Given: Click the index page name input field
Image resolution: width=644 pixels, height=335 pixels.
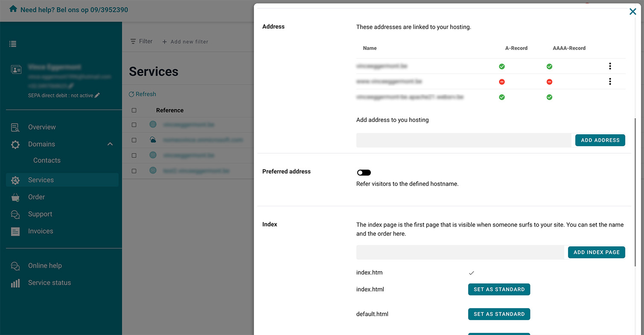Looking at the screenshot, I should [x=460, y=252].
